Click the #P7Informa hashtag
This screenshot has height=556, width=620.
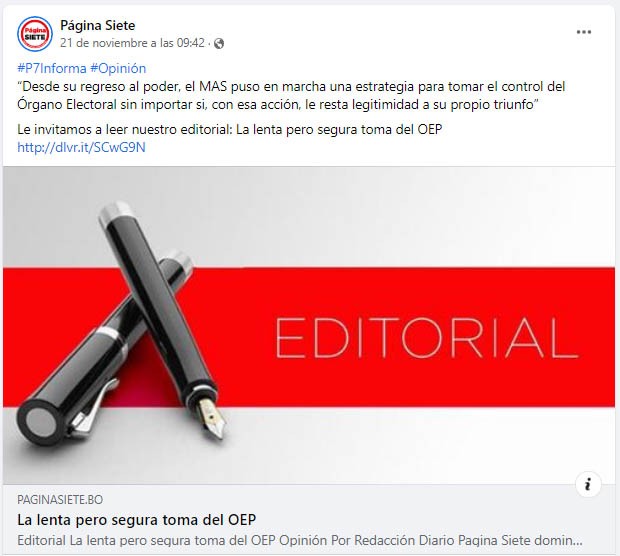point(52,68)
